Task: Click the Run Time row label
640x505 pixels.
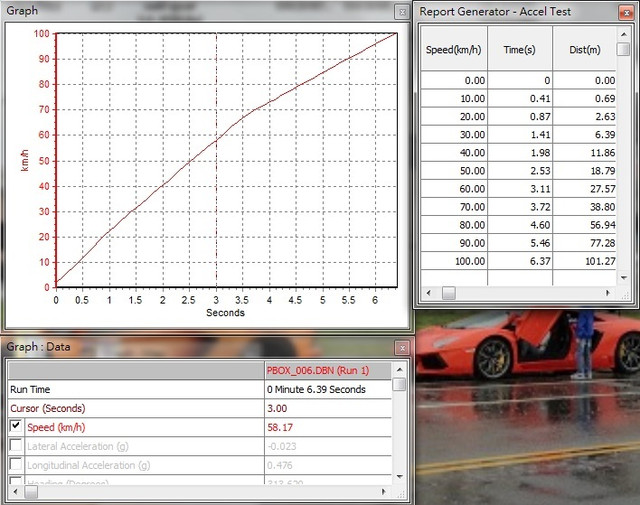Action: pos(30,389)
